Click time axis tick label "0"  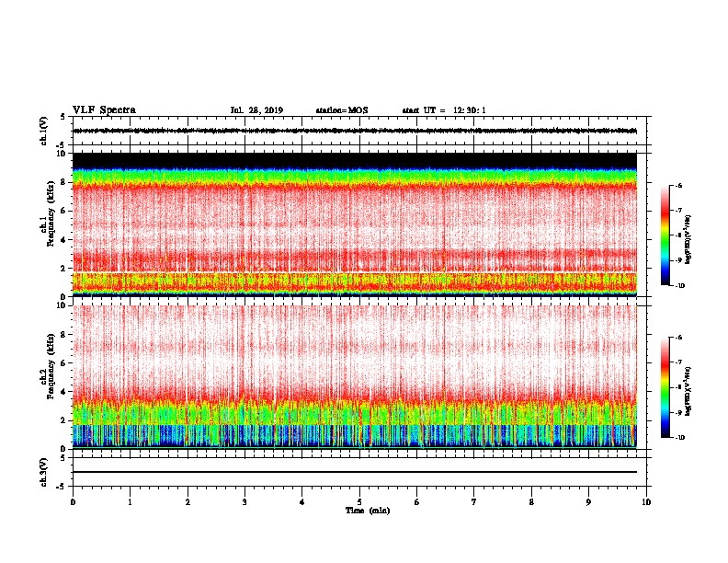point(73,502)
